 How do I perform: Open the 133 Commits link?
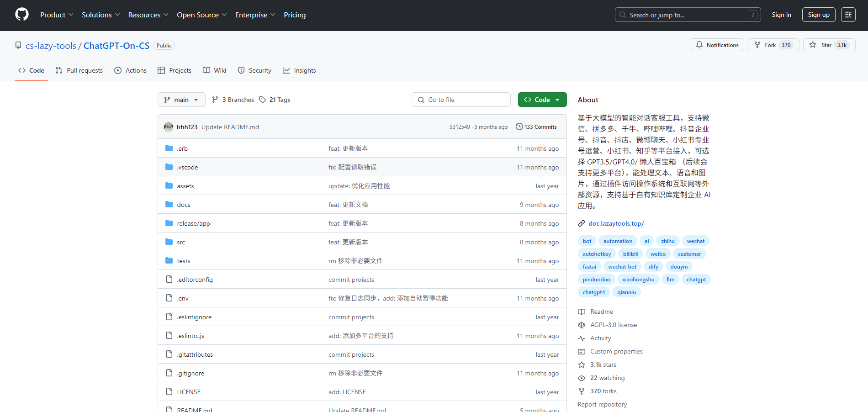[x=536, y=127]
